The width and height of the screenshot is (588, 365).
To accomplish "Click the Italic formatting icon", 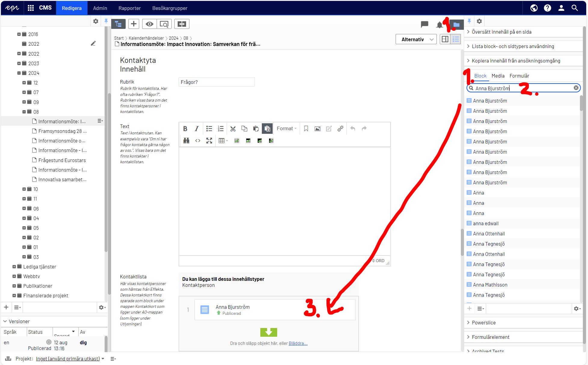I will click(x=197, y=129).
